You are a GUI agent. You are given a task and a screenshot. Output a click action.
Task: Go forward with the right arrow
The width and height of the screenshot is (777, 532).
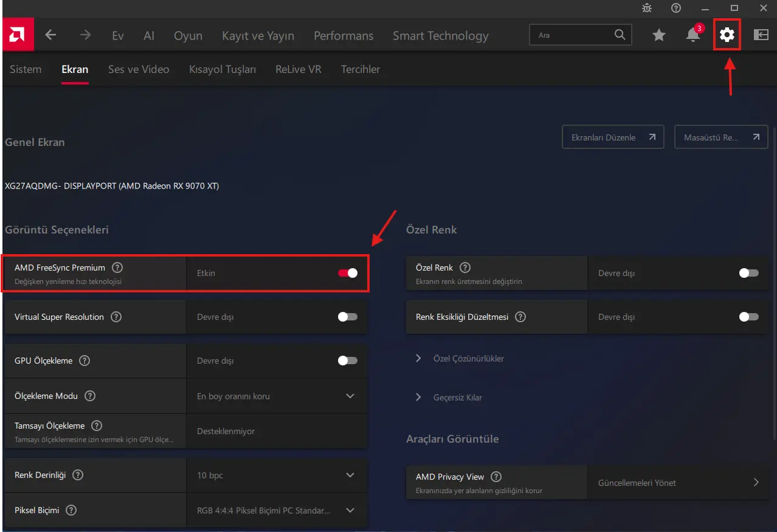[85, 35]
